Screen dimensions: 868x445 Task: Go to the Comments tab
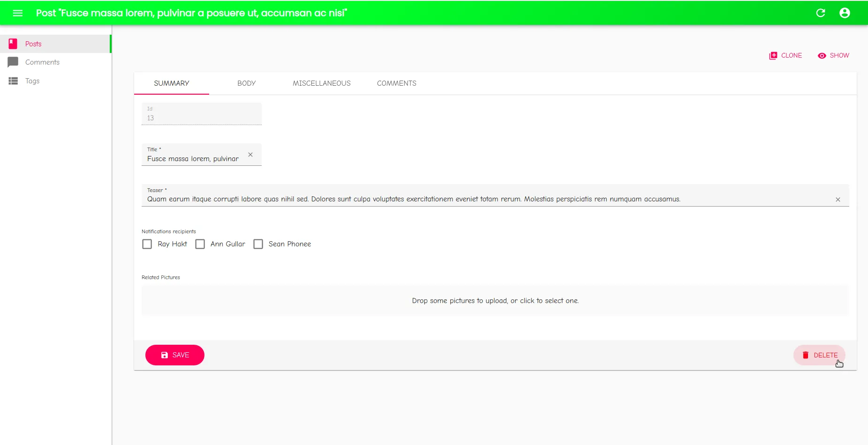pyautogui.click(x=396, y=83)
